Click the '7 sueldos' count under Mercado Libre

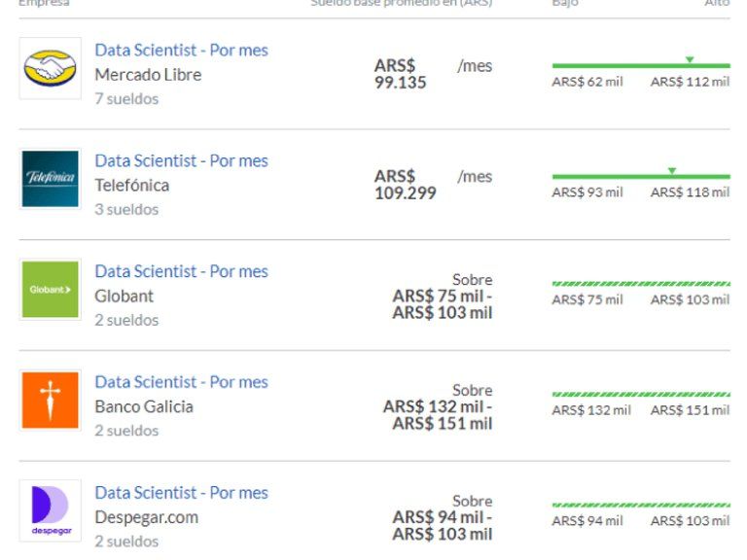click(126, 99)
